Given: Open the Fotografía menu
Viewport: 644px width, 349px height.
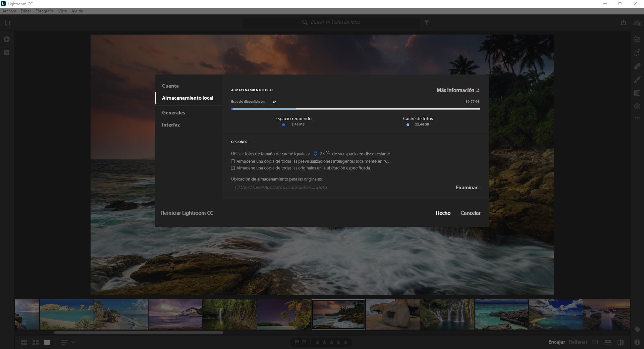Looking at the screenshot, I should 45,11.
